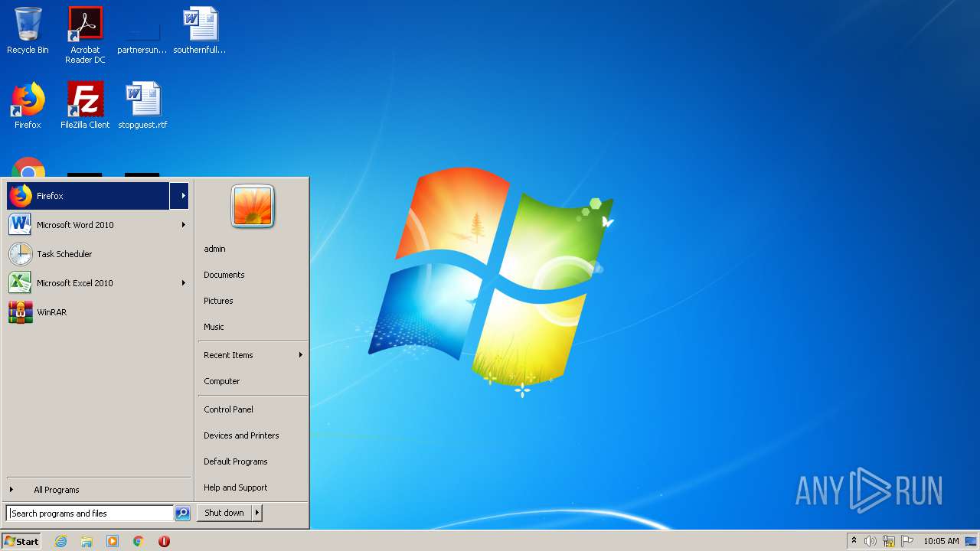Click the user account picture
980x551 pixels.
[253, 206]
